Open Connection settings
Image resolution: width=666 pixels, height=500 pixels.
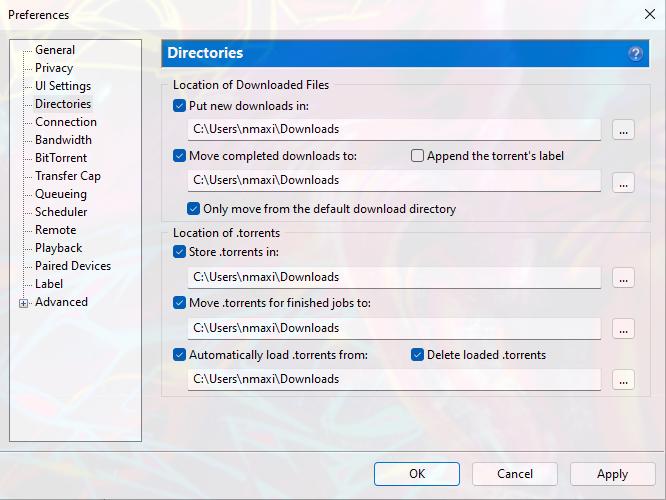[66, 122]
